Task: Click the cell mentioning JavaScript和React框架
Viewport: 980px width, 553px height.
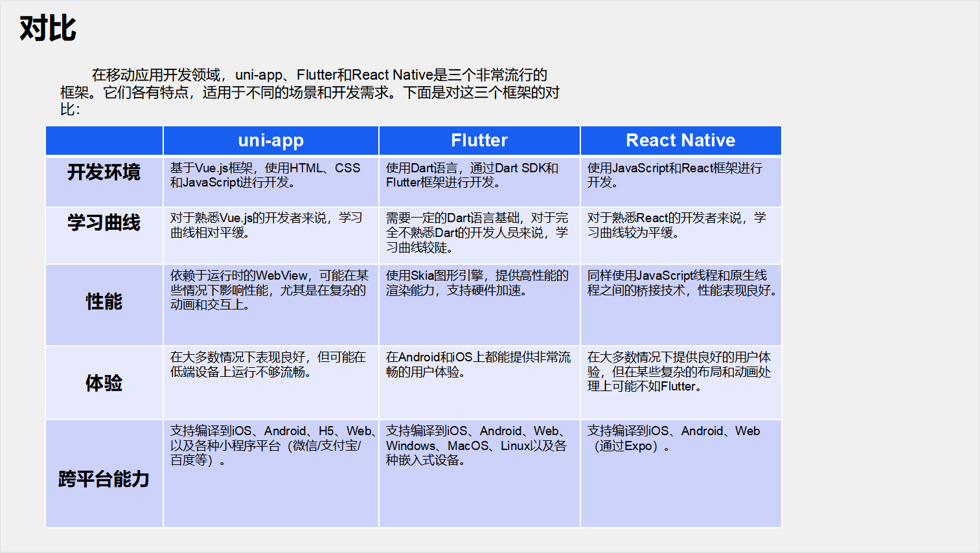Action: click(x=680, y=180)
